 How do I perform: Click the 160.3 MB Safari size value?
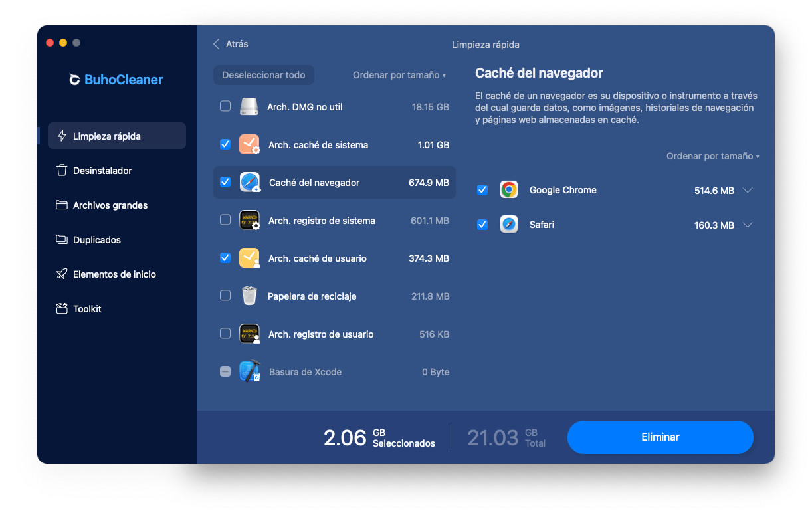point(714,225)
